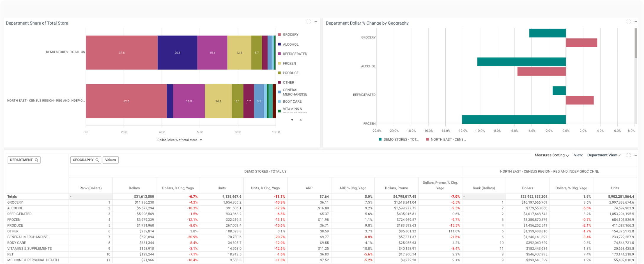Toggle the GROCERY legend series
Screen dimensions: 644x264
[x=290, y=35]
